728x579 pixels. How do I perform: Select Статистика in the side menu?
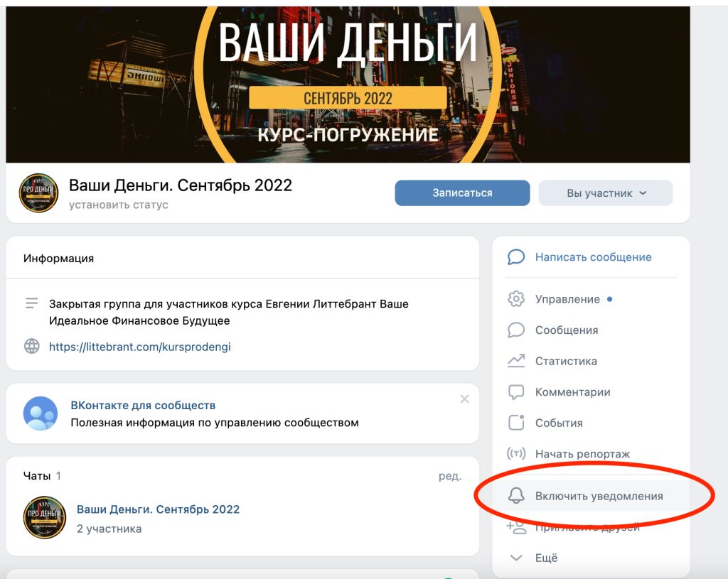(x=566, y=361)
